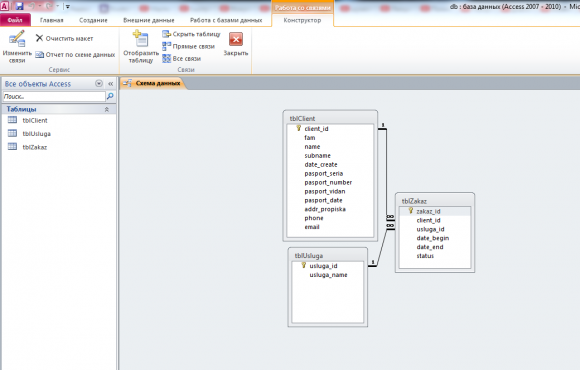Click the Отобразить таблицу icon
Image resolution: width=580 pixels, height=370 pixels.
coord(141,38)
